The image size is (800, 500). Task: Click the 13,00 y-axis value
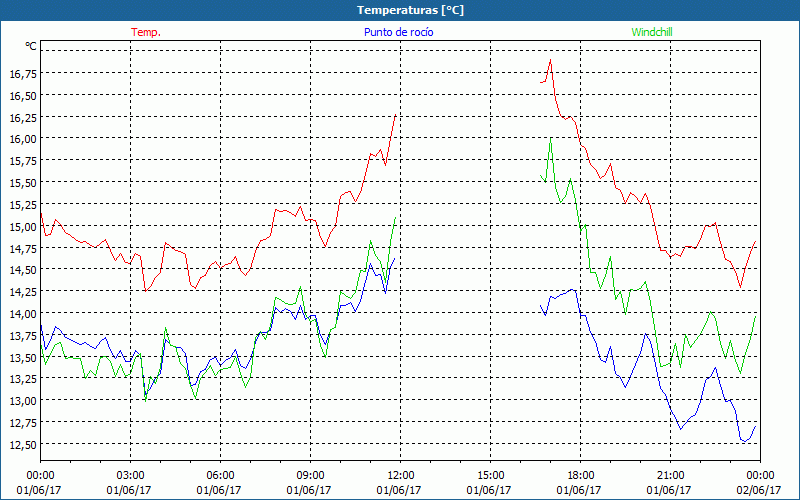click(x=23, y=401)
